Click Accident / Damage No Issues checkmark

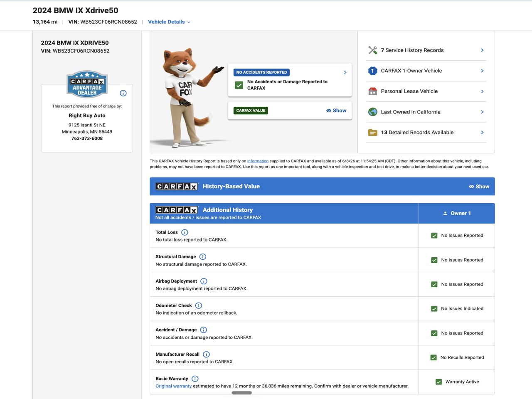click(434, 333)
